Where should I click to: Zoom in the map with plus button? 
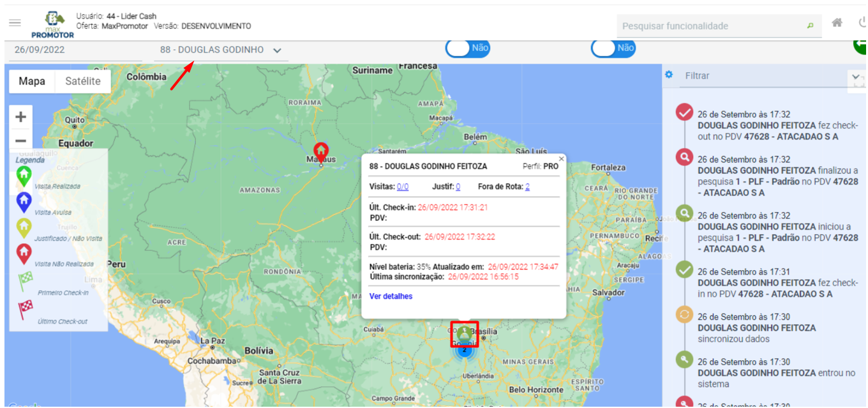[20, 117]
